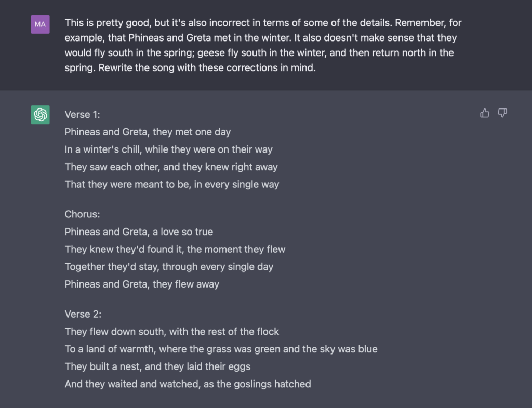532x408 pixels.
Task: Click the thumbs down icon
Action: tap(502, 113)
